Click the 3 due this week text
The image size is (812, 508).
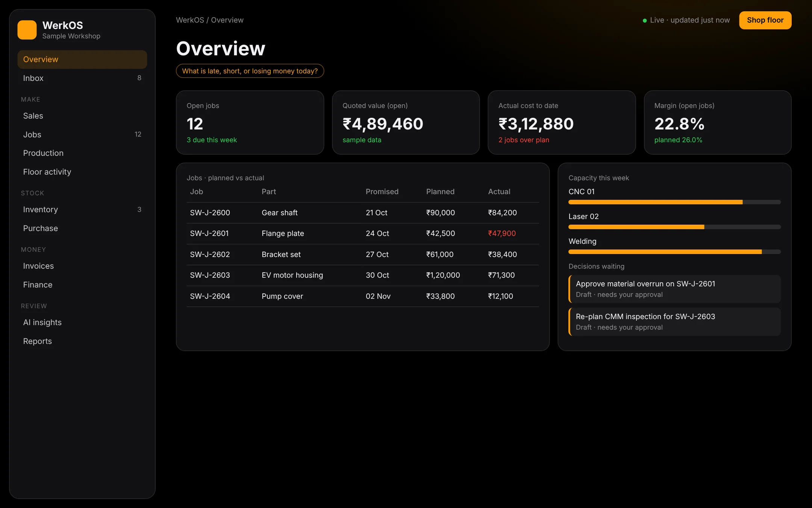(x=212, y=140)
